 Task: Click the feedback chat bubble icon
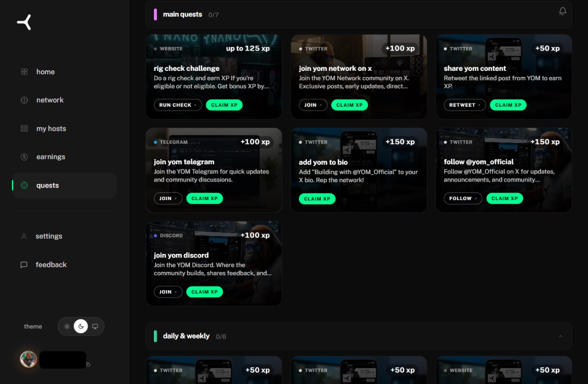click(24, 265)
